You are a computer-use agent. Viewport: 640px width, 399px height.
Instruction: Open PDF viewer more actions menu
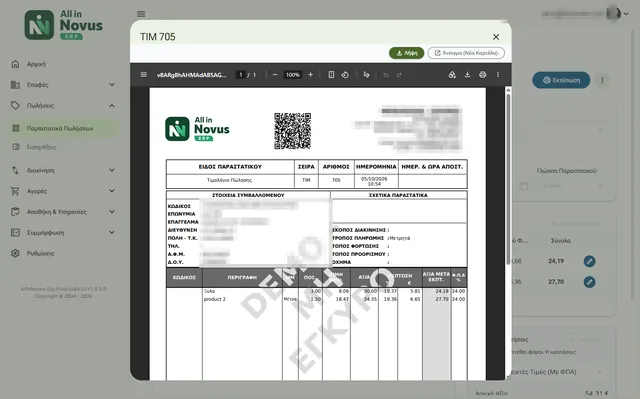(498, 75)
